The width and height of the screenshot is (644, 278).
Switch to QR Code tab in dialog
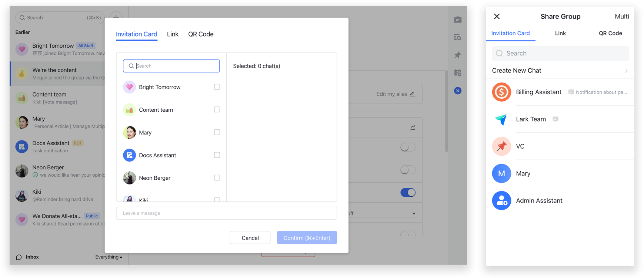[x=201, y=34]
